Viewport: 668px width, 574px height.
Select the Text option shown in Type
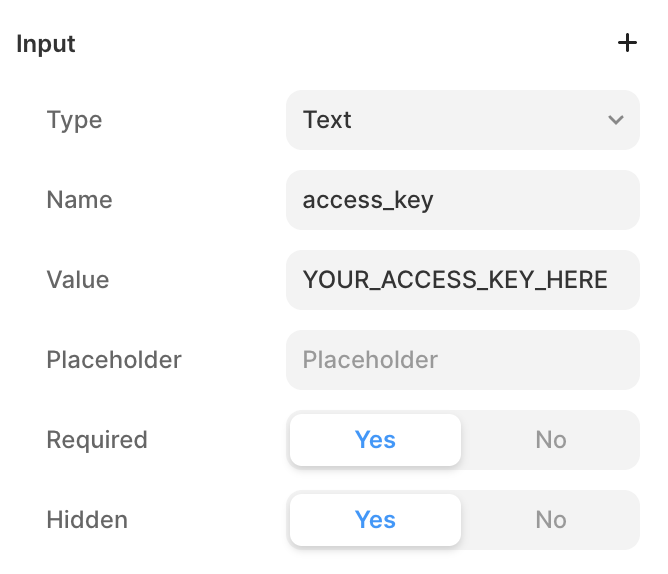click(x=327, y=120)
